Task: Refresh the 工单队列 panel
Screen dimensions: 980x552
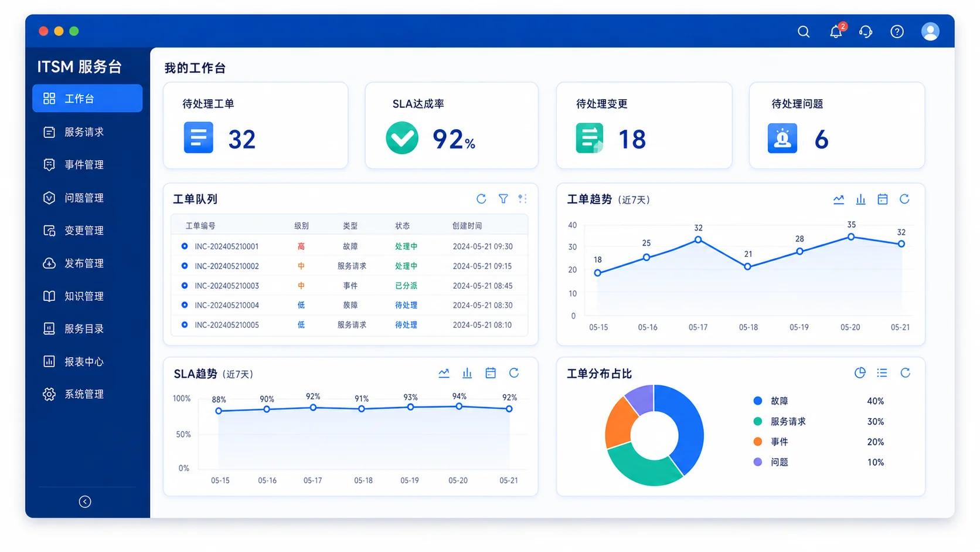Action: click(481, 199)
